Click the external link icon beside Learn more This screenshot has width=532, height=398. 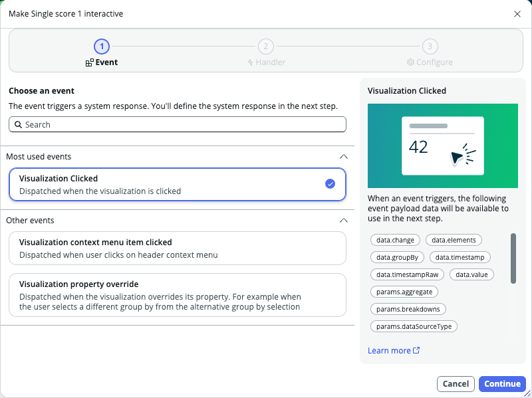pos(416,350)
